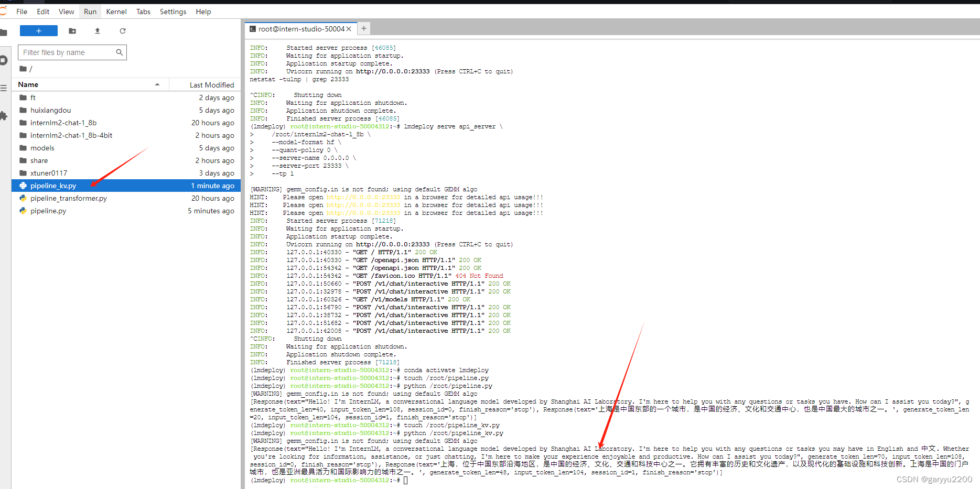Open the Edit menu
The image size is (980, 489).
[x=43, y=12]
